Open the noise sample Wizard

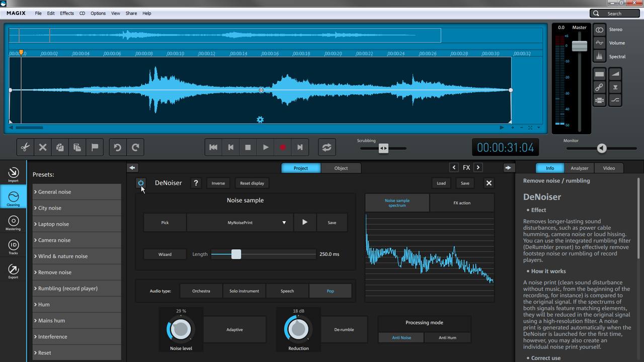point(165,254)
